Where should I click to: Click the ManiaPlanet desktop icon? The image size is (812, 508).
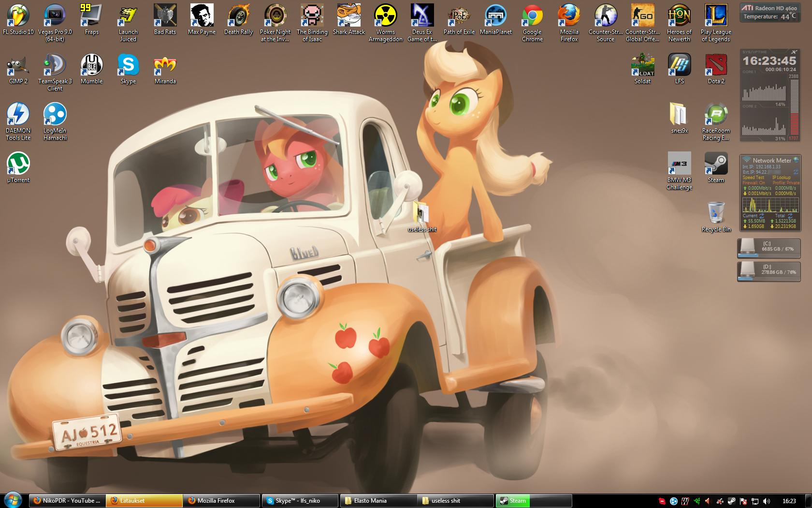(x=496, y=20)
